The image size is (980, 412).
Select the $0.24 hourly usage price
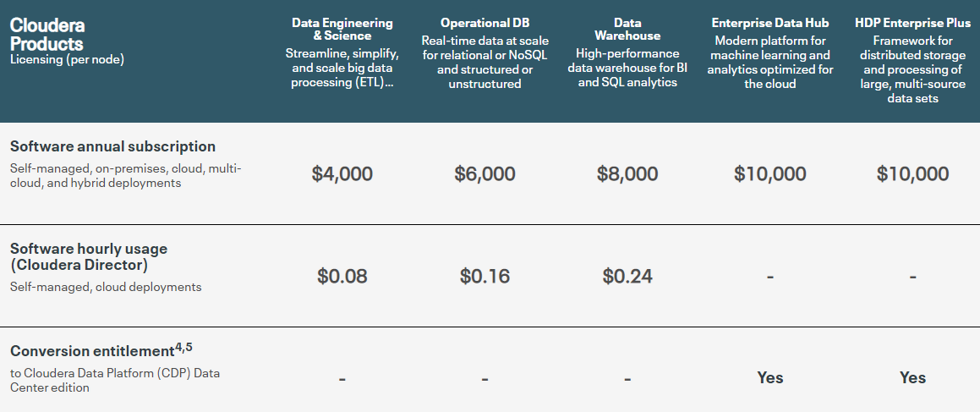coord(627,276)
